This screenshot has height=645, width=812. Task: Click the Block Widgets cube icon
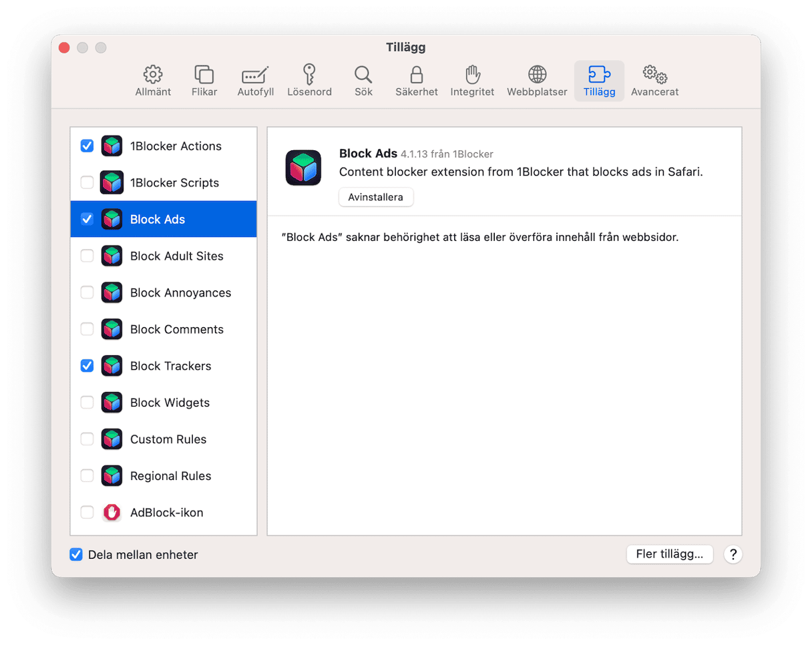point(112,403)
